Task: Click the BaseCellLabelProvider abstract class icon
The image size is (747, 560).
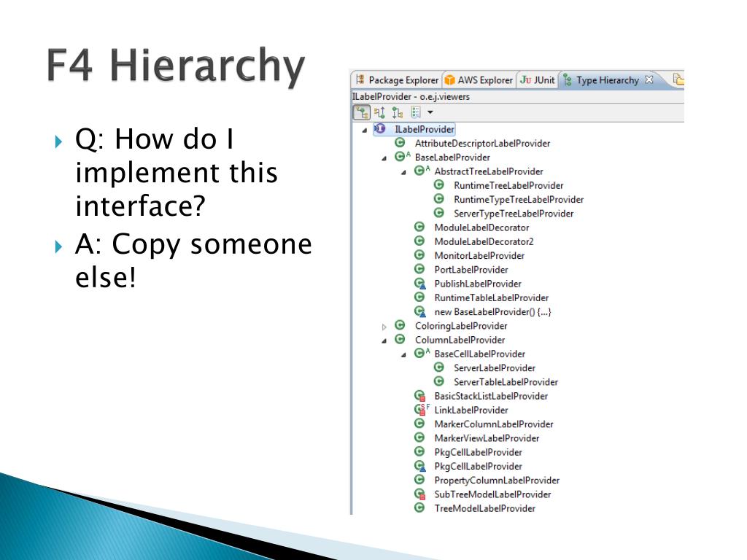Action: (422, 354)
